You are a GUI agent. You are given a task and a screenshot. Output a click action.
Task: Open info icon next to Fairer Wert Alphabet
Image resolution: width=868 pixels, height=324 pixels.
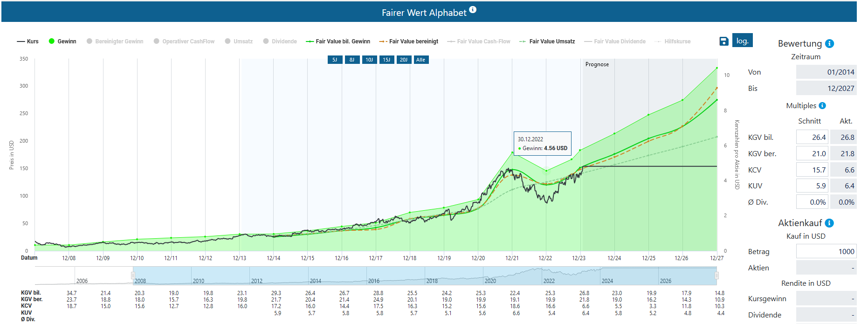[x=473, y=10]
